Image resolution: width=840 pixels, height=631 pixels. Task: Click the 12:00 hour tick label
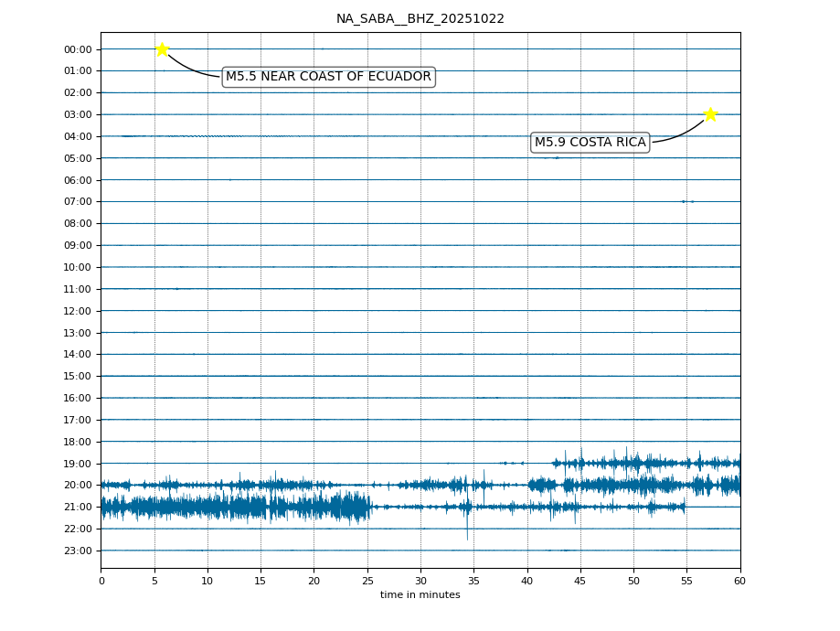[x=78, y=311]
